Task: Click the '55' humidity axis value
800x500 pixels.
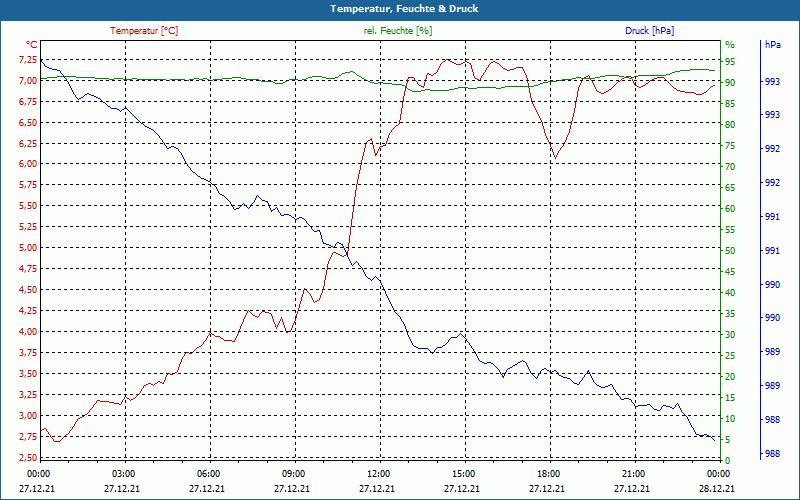Action: (730, 230)
